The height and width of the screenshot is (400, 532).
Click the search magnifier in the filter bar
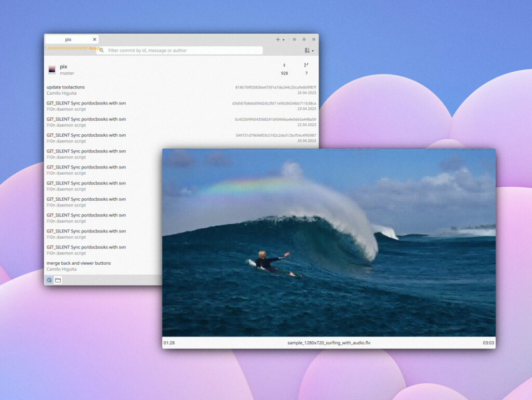pyautogui.click(x=102, y=50)
